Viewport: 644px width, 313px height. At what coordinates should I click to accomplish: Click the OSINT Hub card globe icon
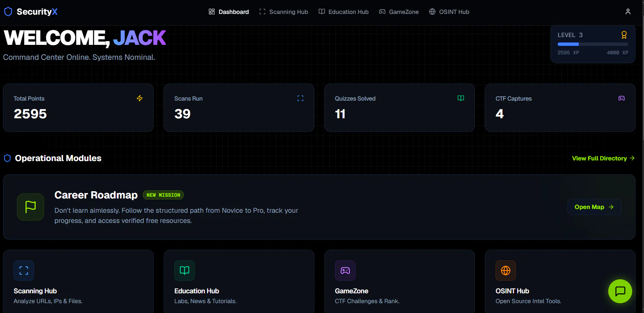pos(506,271)
